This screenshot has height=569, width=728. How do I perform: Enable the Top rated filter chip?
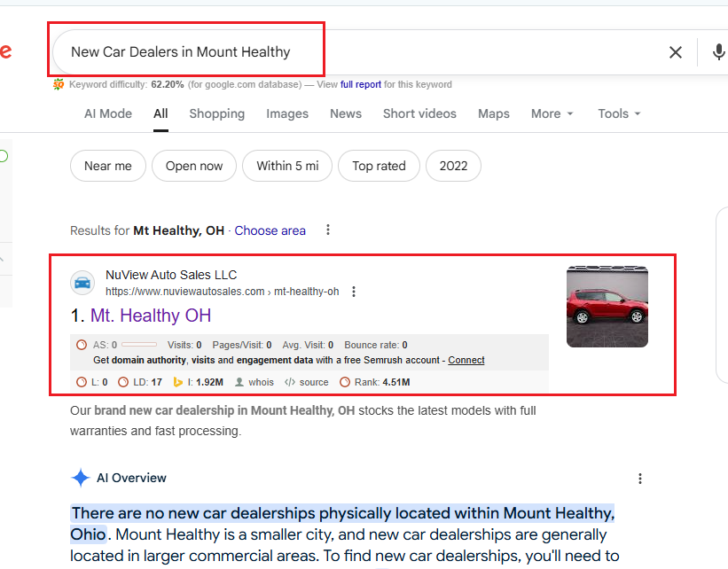(x=379, y=166)
